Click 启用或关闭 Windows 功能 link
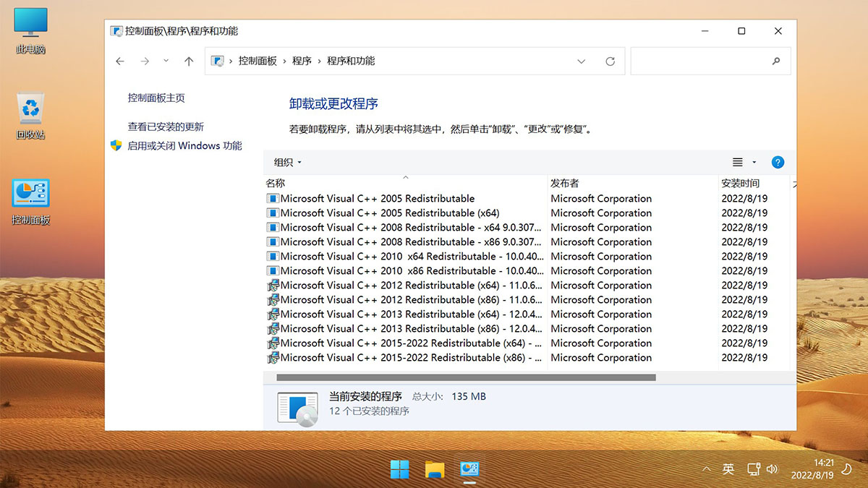868x488 pixels. [184, 145]
